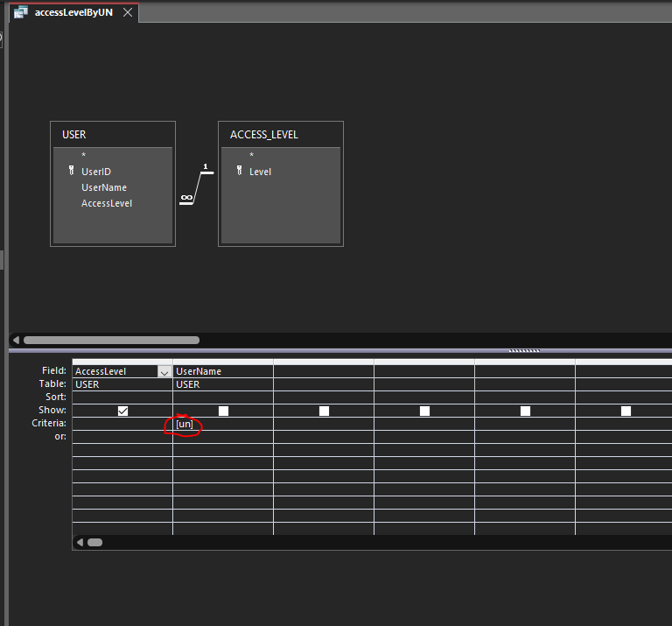The image size is (672, 626).
Task: Select the relationship join line between tables
Action: click(x=197, y=187)
